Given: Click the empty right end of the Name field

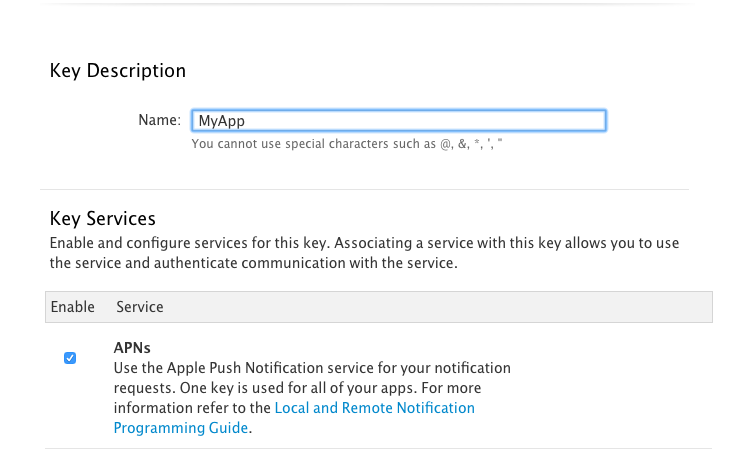Looking at the screenshot, I should (560, 121).
